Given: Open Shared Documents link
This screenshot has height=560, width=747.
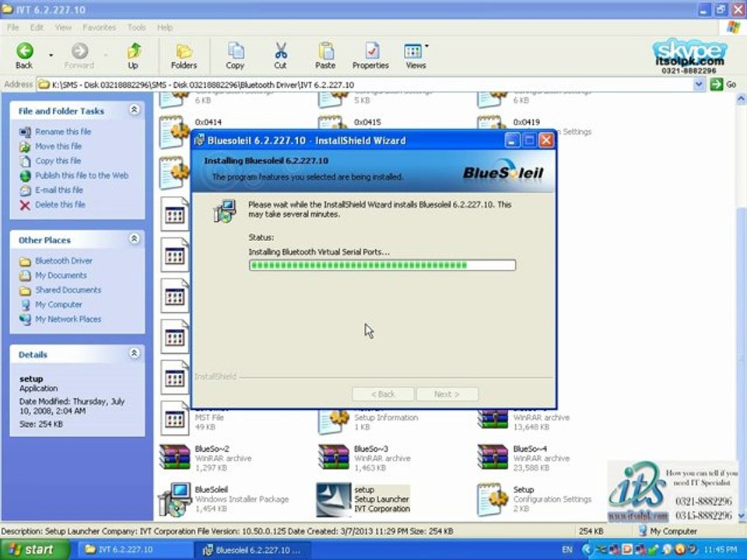Looking at the screenshot, I should [x=68, y=290].
